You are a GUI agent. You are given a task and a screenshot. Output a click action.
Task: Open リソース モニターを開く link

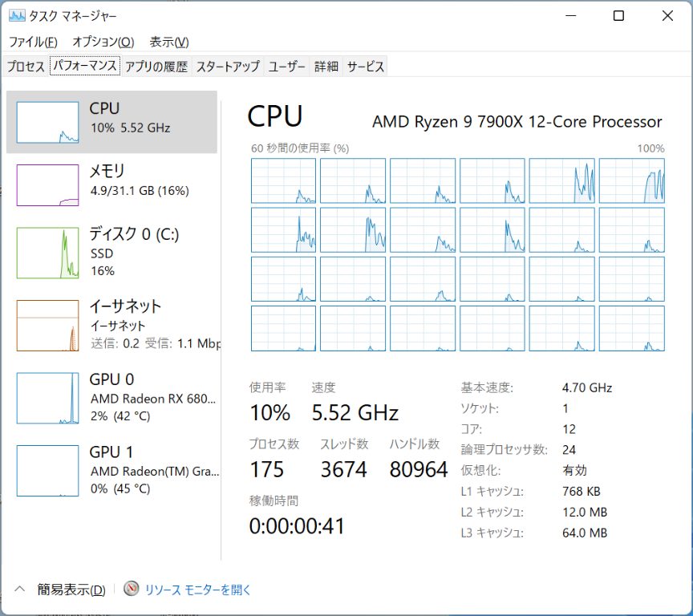[198, 590]
